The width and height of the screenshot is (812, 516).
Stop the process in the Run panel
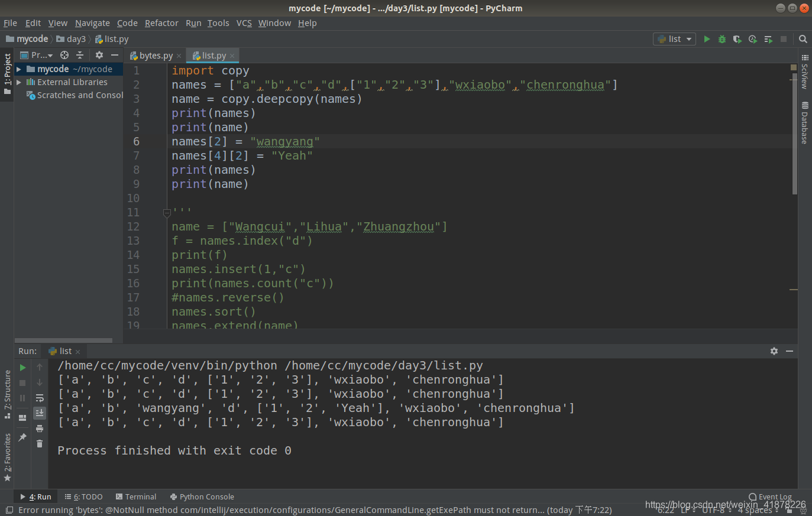click(x=22, y=383)
